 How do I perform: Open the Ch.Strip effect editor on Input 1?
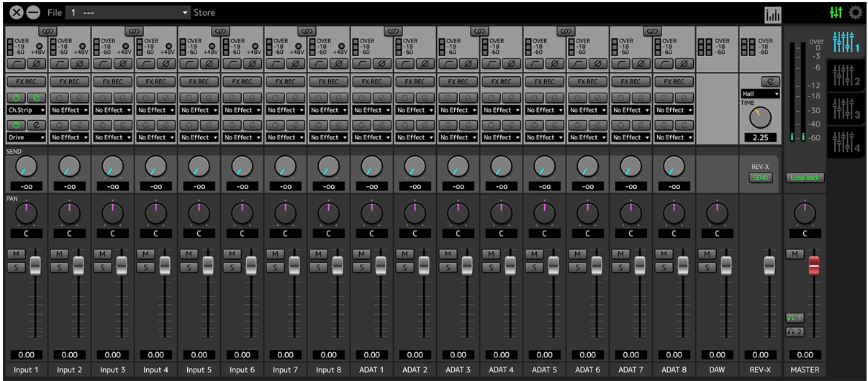(37, 97)
